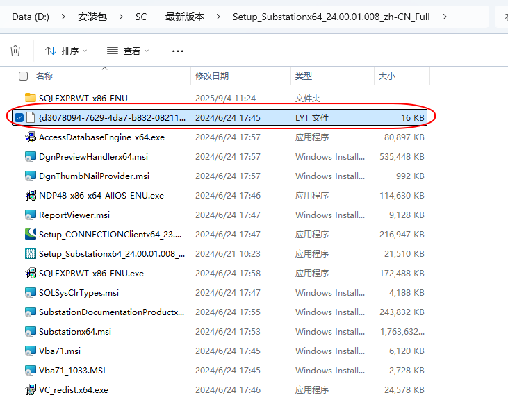Open the View (查看) dropdown
This screenshot has width=508, height=420.
pyautogui.click(x=128, y=51)
